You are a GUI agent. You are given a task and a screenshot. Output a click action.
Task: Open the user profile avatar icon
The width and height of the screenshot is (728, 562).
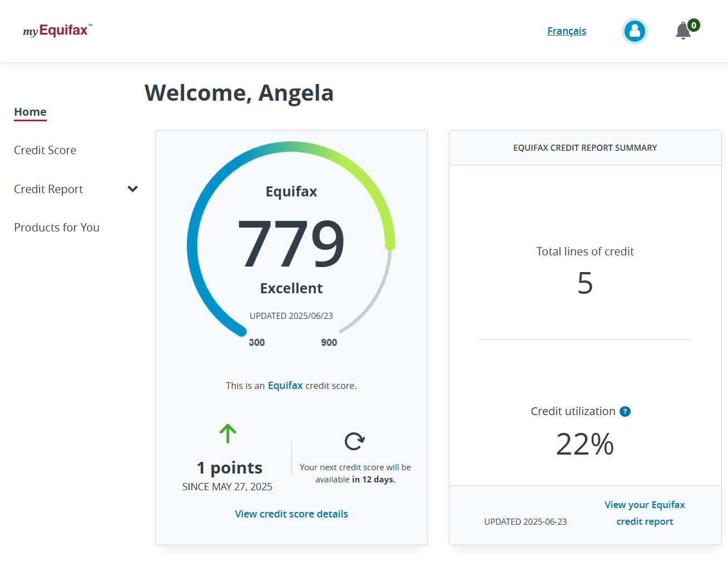tap(634, 31)
